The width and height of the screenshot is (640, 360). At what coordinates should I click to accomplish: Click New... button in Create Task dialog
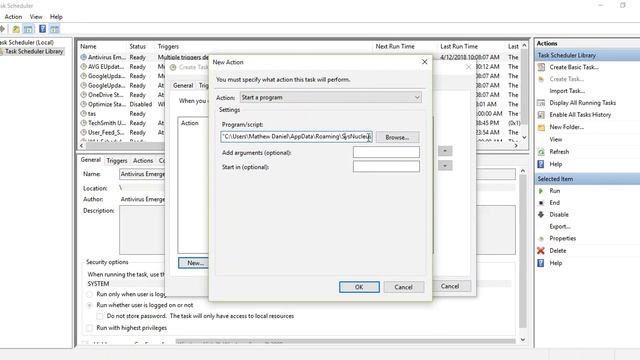(x=193, y=263)
